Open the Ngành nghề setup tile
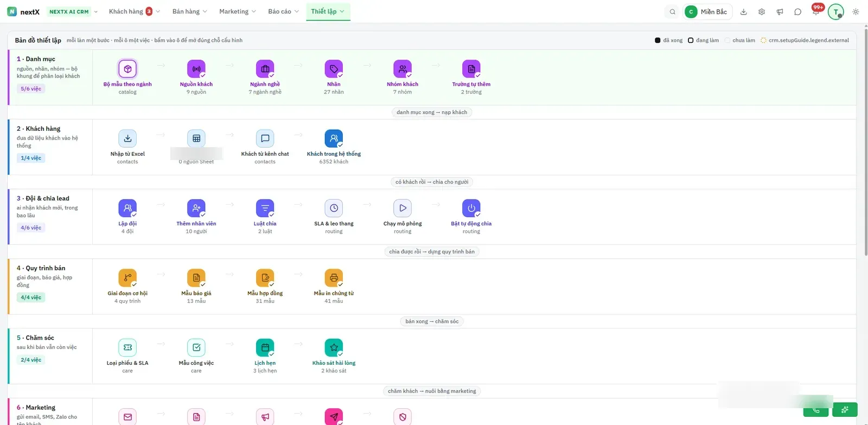The image size is (868, 425). tap(265, 77)
